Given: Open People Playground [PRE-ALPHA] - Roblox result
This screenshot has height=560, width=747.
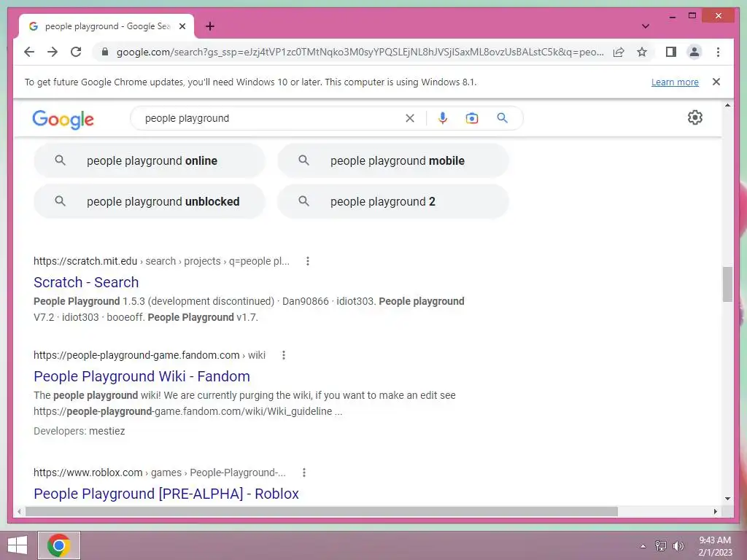Looking at the screenshot, I should pyautogui.click(x=166, y=494).
